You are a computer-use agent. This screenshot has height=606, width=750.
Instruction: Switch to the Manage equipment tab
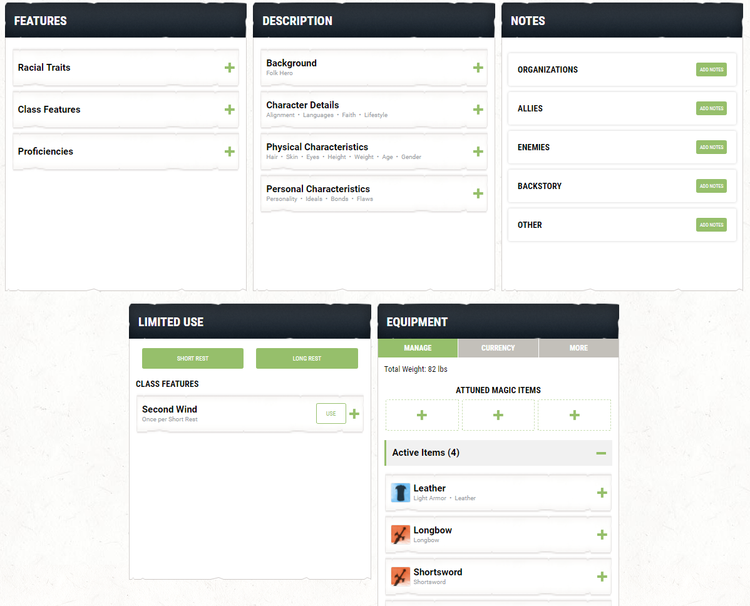[418, 348]
